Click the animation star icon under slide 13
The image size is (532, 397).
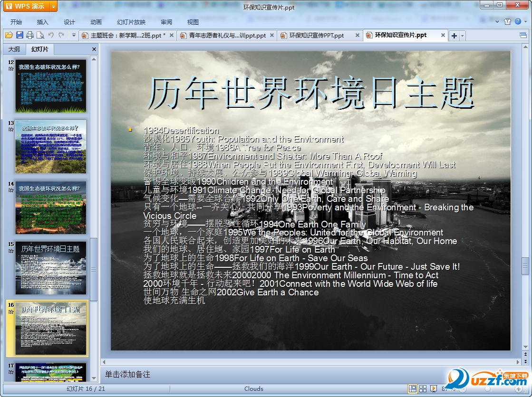click(11, 129)
